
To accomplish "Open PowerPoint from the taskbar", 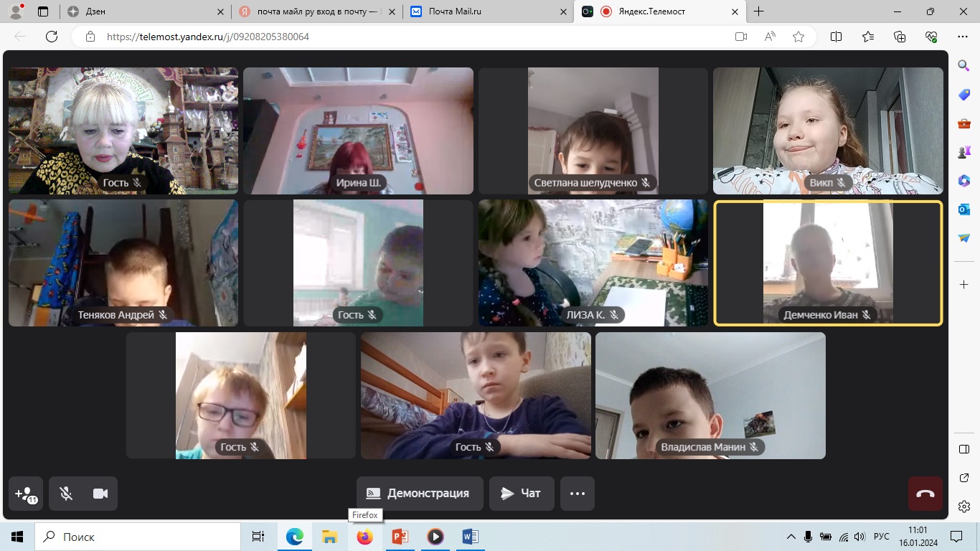I will 400,537.
